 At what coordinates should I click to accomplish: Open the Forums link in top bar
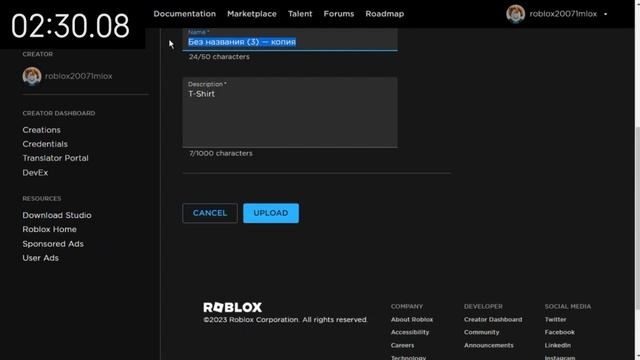[339, 14]
